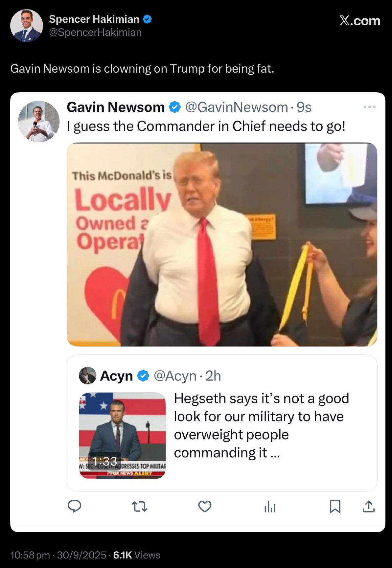Share the tweet via upload arrow icon
The height and width of the screenshot is (568, 392).
point(369,507)
